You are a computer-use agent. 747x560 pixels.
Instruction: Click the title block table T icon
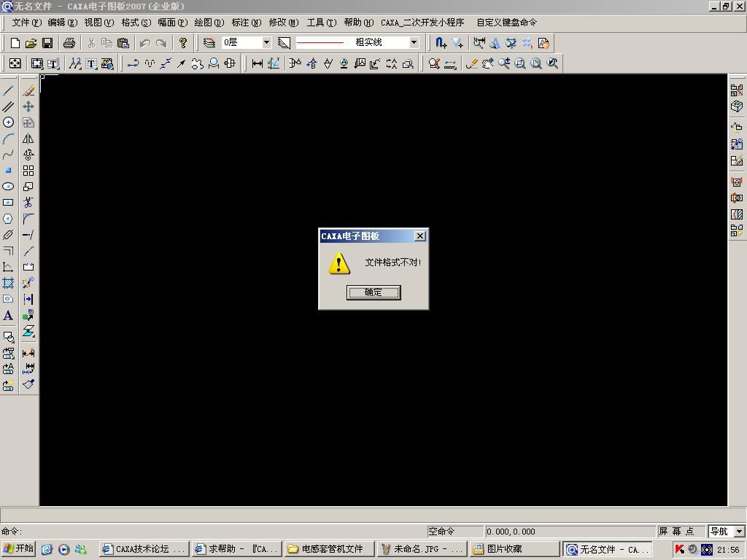coord(53,63)
